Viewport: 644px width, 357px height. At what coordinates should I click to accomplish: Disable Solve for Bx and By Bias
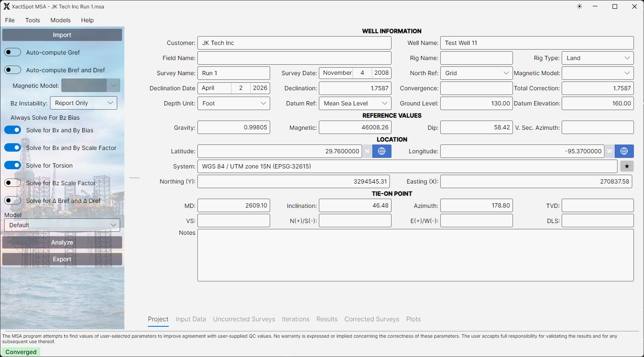click(13, 130)
